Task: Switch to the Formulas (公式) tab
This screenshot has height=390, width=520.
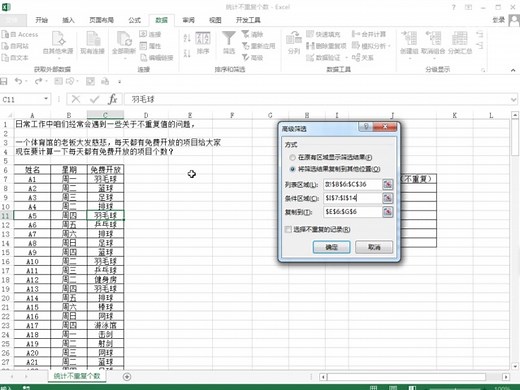Action: pyautogui.click(x=135, y=20)
